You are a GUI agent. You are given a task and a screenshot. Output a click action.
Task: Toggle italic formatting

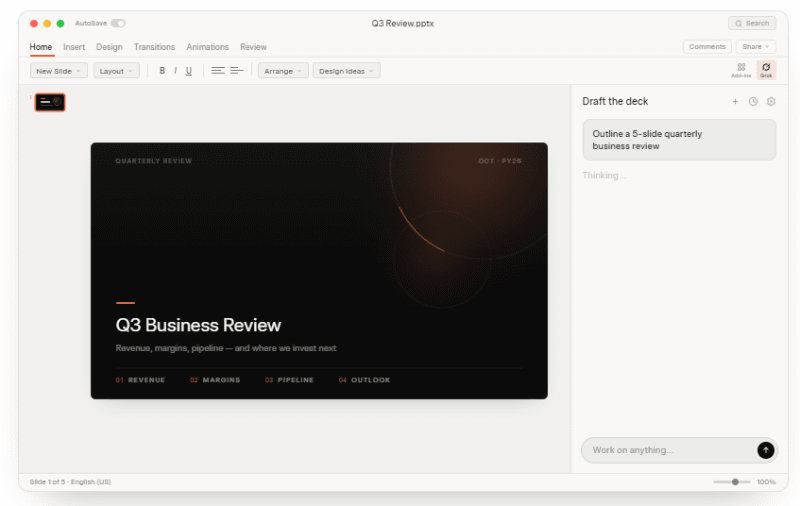[x=176, y=71]
